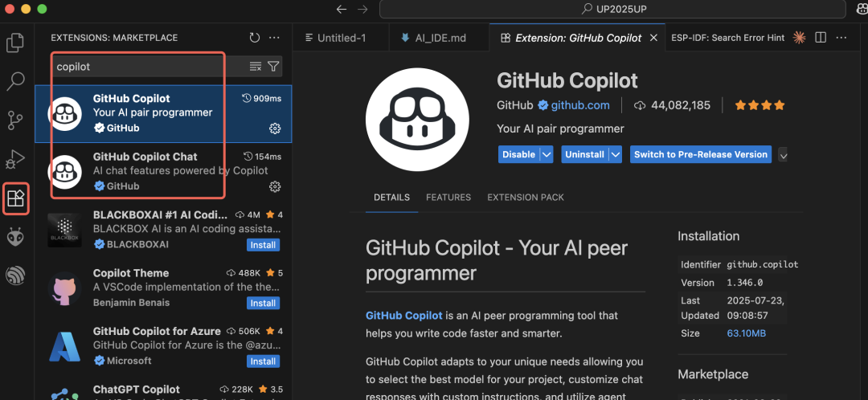Open the GitHub Copilot Chat gear menu
Viewport: 868px width, 400px height.
click(275, 186)
